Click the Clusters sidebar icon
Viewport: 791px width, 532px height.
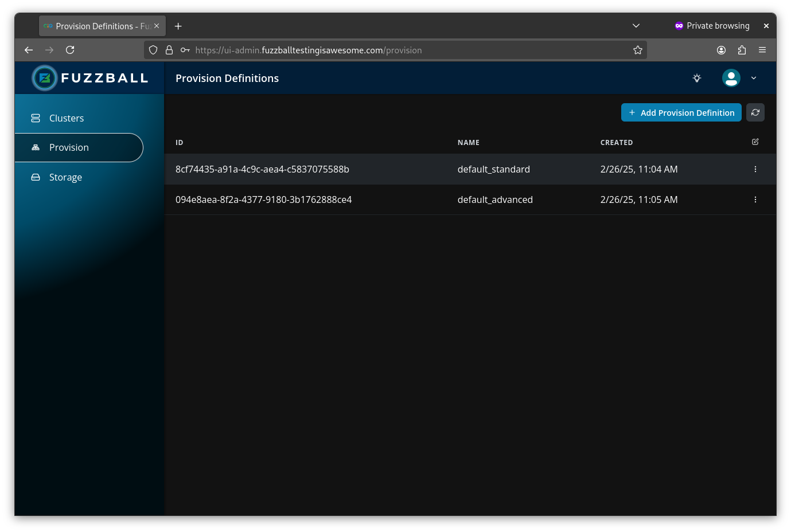tap(36, 118)
